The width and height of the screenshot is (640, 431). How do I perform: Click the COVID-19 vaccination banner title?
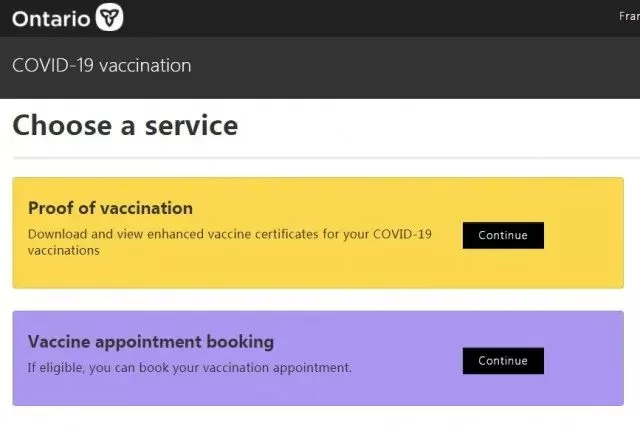[x=102, y=66]
